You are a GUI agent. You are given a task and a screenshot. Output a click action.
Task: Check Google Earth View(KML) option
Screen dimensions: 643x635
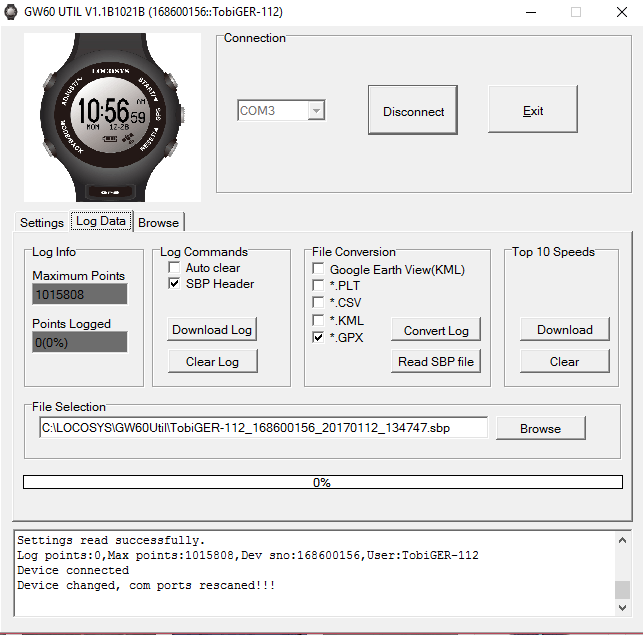(x=318, y=269)
